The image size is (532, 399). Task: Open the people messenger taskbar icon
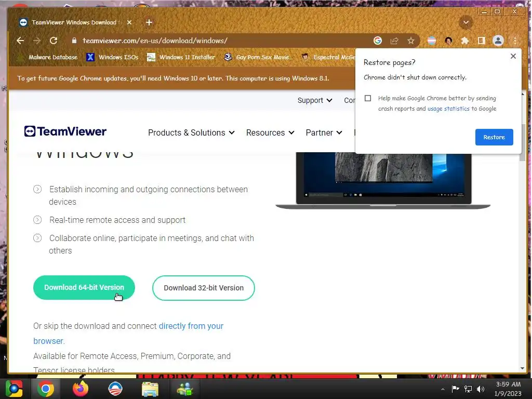pyautogui.click(x=185, y=389)
